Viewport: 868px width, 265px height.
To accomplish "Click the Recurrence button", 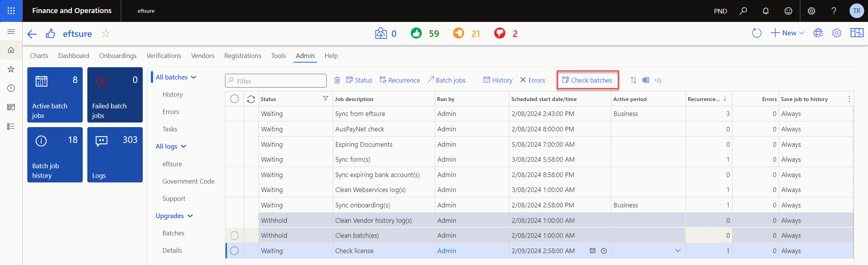I will pyautogui.click(x=400, y=80).
